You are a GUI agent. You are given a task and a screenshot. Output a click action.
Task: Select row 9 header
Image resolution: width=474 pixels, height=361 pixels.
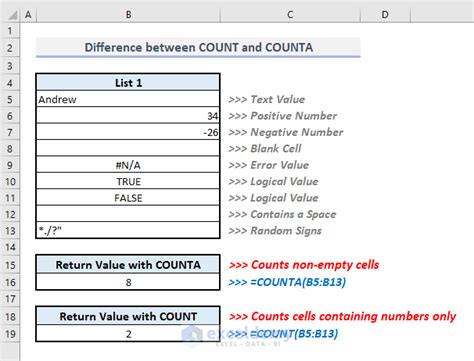pos(10,165)
